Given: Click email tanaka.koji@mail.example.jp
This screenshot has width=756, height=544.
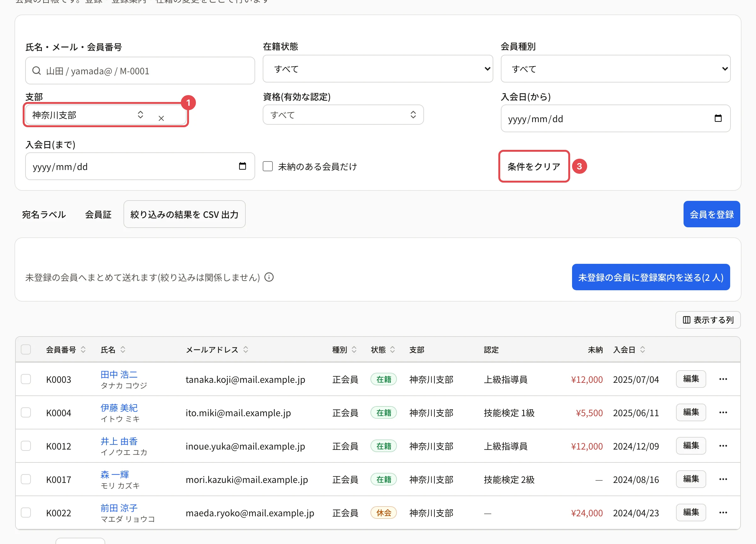Looking at the screenshot, I should click(x=245, y=379).
